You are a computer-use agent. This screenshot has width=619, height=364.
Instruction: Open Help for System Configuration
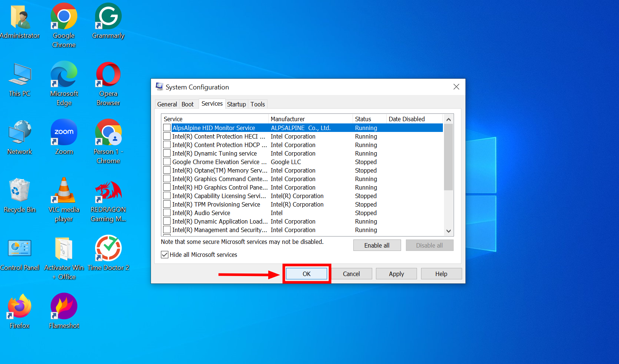point(441,274)
